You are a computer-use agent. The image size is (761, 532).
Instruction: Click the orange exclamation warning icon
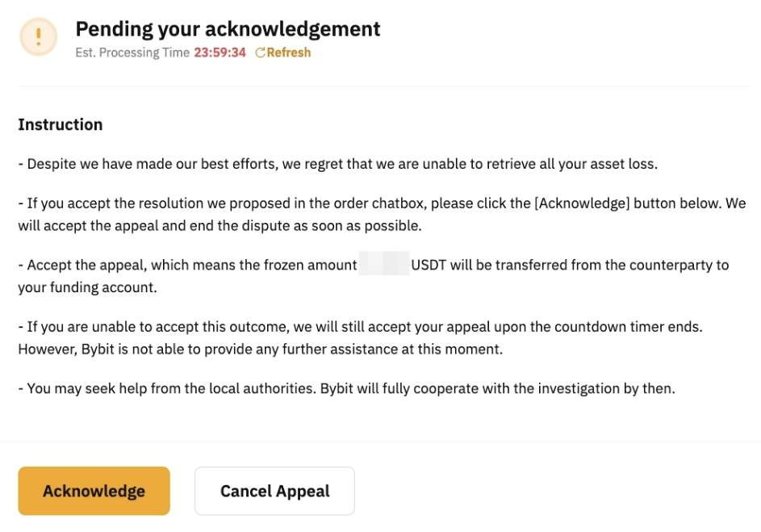pyautogui.click(x=38, y=37)
